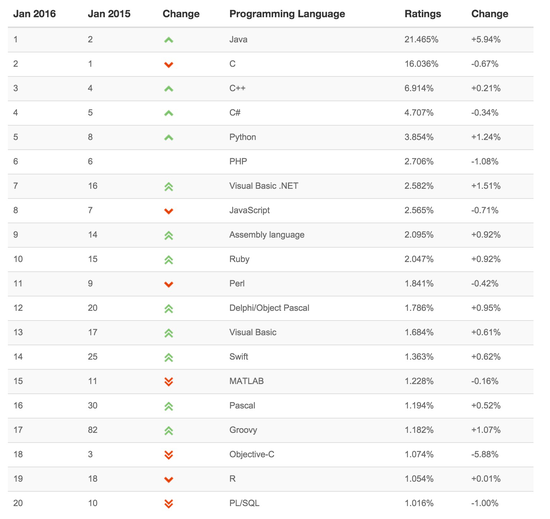
Task: Click the Programming Language column header
Action: coord(287,14)
